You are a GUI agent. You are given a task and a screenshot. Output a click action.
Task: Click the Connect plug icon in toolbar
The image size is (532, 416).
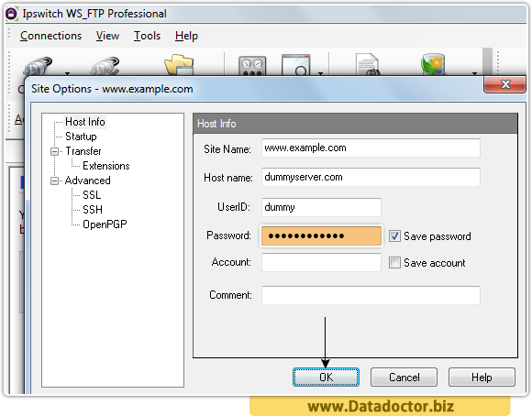tap(38, 66)
